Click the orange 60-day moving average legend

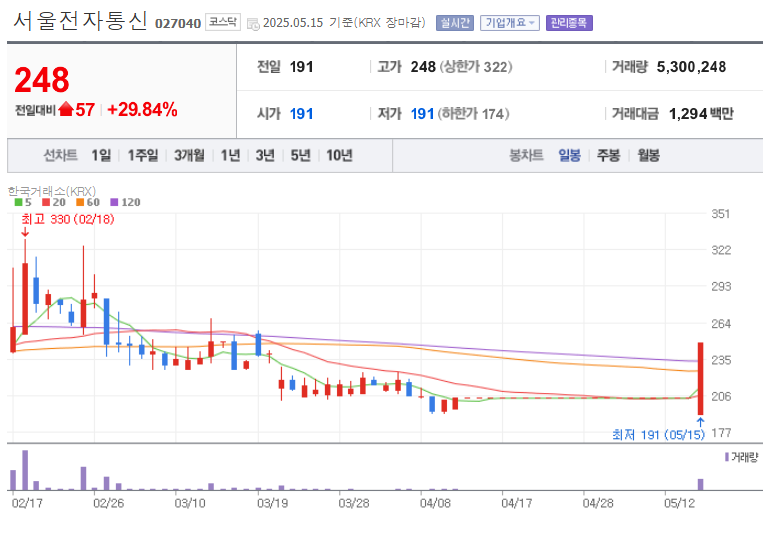(88, 202)
